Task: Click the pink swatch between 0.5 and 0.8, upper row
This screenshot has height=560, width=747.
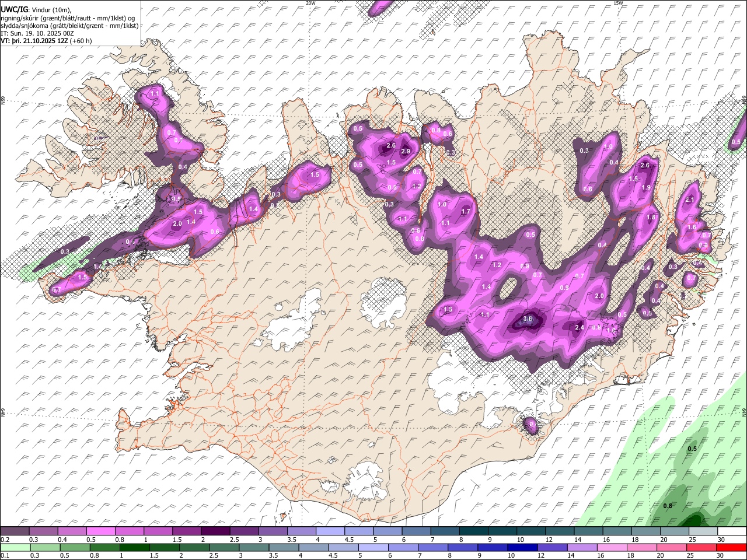Action: click(x=100, y=531)
